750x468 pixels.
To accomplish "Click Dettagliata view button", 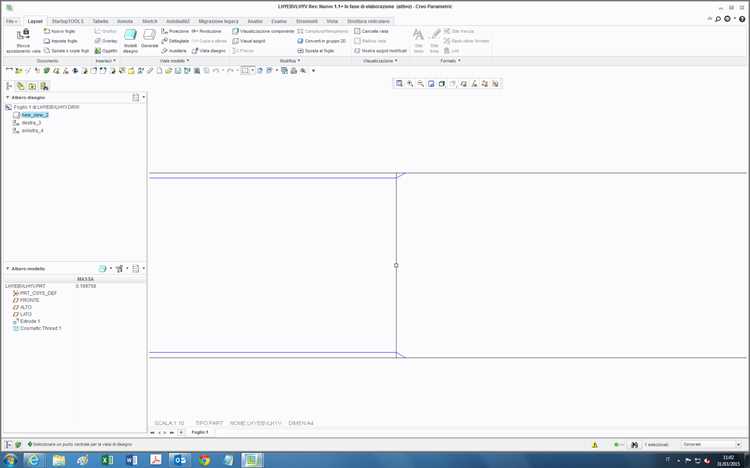I will (x=175, y=41).
